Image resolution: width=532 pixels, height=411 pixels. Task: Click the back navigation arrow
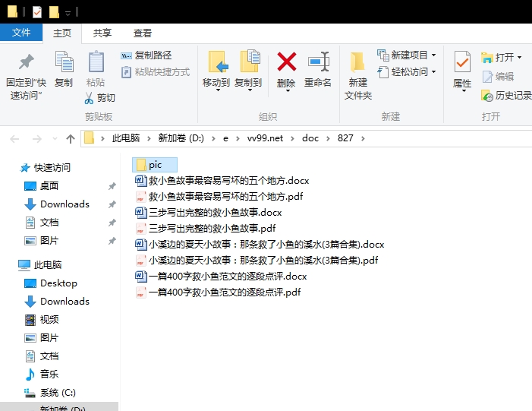pos(14,138)
